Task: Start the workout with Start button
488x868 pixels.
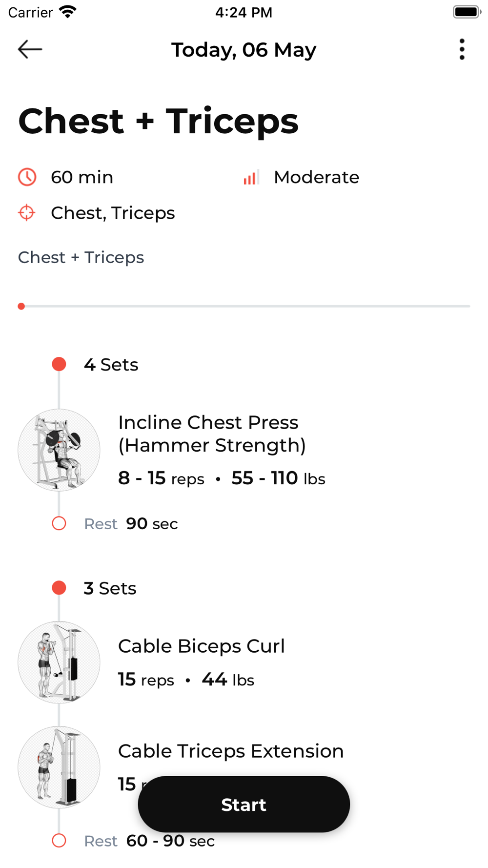Action: (x=244, y=804)
